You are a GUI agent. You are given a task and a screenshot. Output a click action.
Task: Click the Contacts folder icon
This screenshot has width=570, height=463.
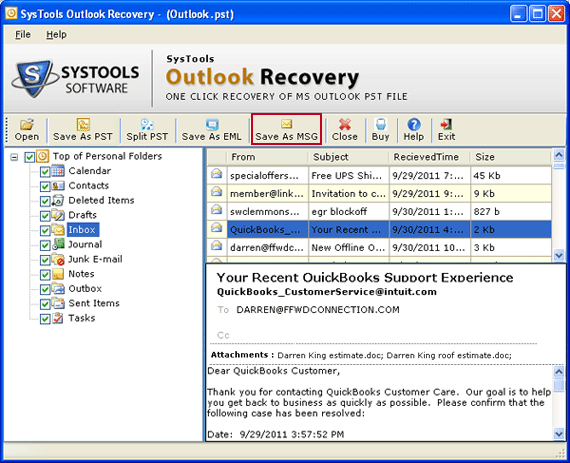[x=58, y=186]
